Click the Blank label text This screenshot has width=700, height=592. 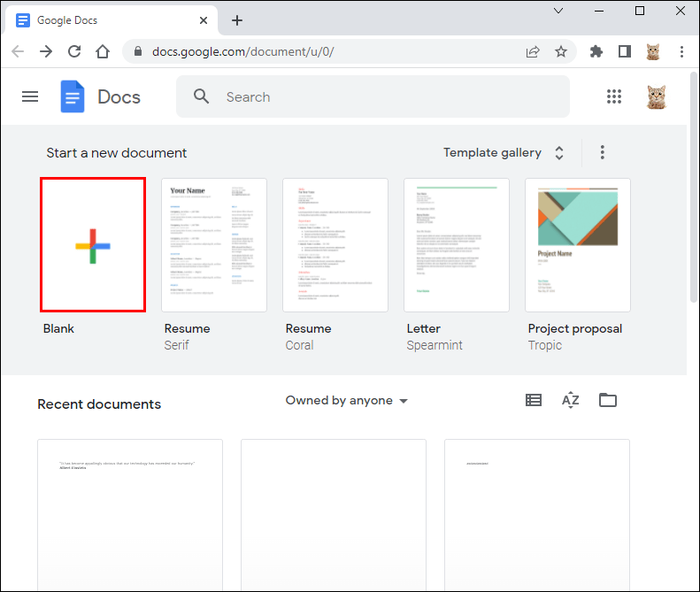(58, 328)
